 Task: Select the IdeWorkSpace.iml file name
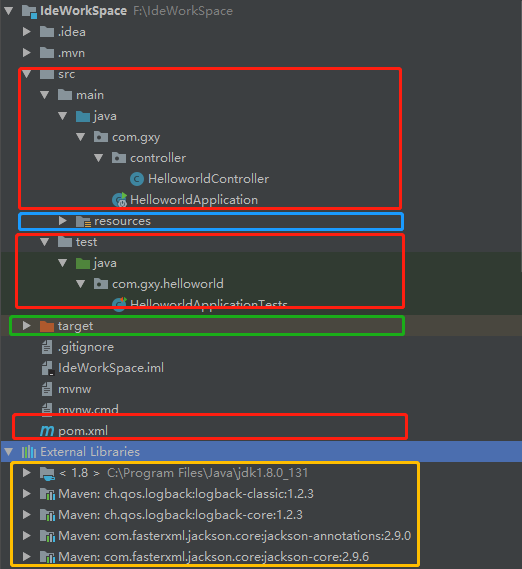111,368
